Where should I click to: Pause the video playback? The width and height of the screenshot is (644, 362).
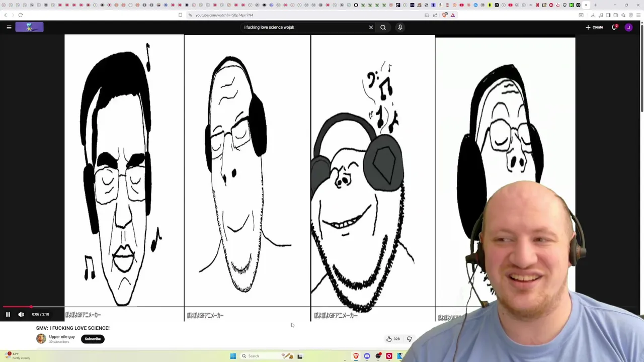click(x=8, y=314)
